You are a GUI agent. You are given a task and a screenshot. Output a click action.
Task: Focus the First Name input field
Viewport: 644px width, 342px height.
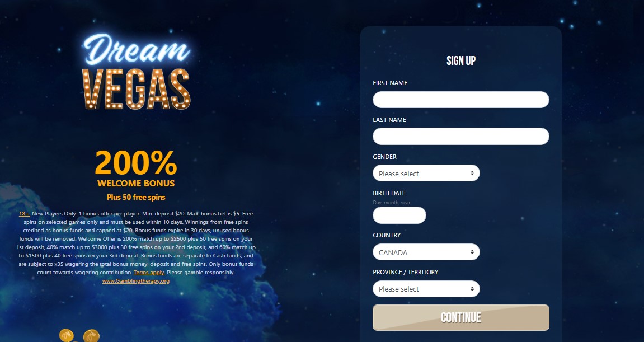pos(461,100)
